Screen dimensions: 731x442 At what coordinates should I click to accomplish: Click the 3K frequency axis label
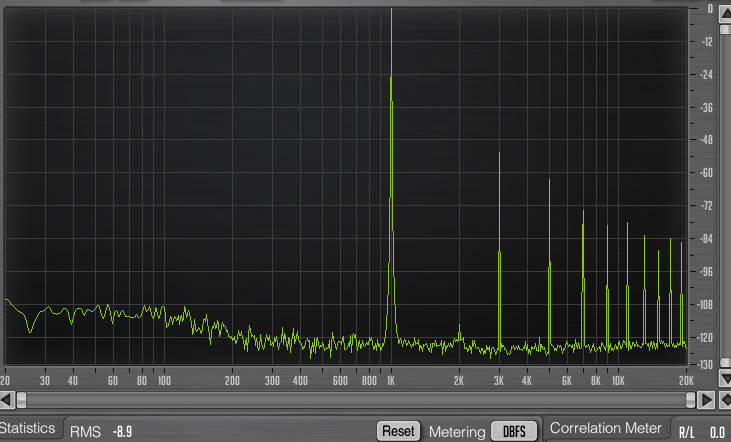(x=499, y=381)
